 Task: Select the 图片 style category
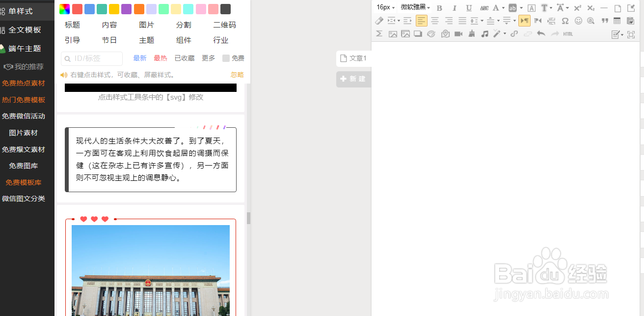point(146,25)
